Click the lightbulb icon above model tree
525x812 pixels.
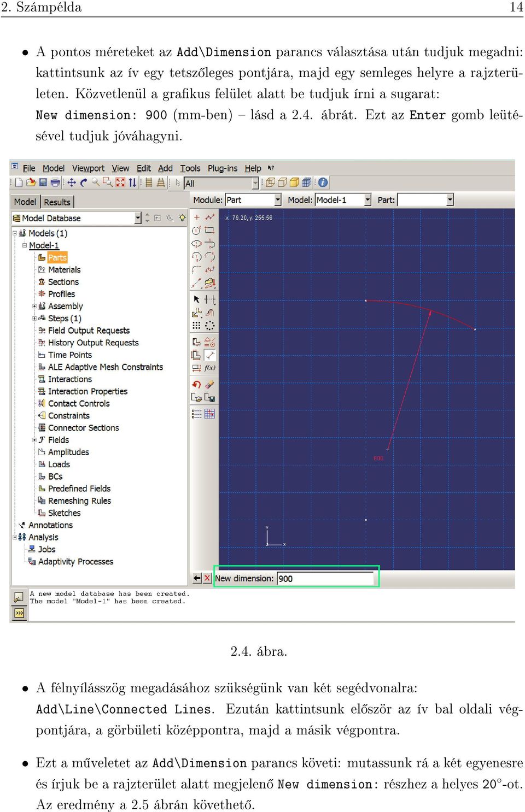182,218
